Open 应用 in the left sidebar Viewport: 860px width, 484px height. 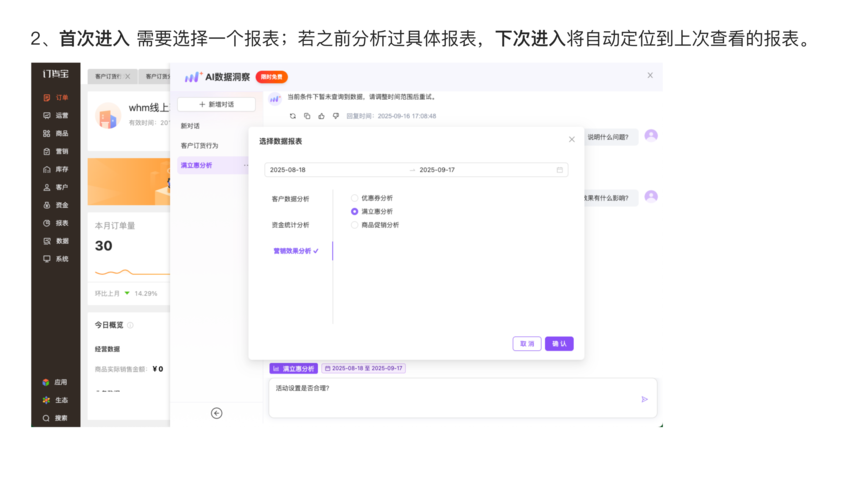pos(55,382)
